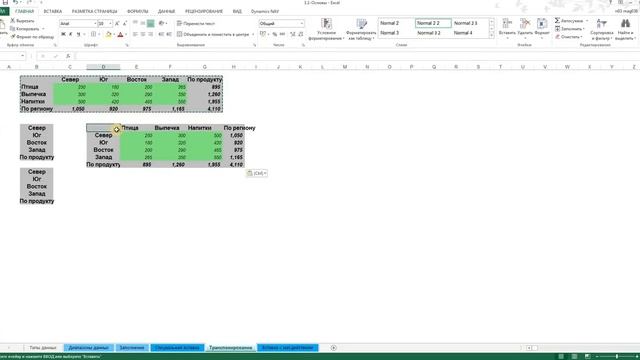Expand the cell styles gallery
The height and width of the screenshot is (360, 640).
(x=492, y=36)
